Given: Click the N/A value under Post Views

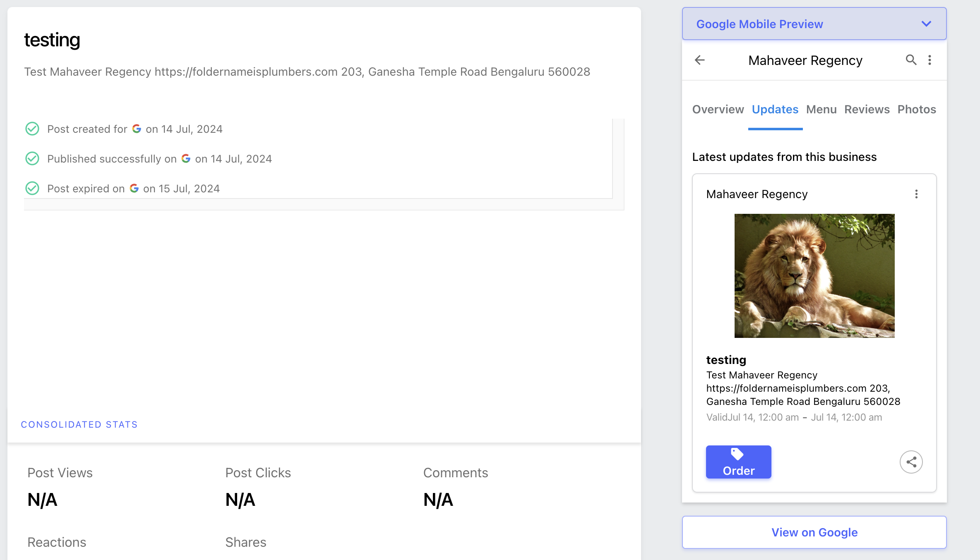Looking at the screenshot, I should [42, 500].
